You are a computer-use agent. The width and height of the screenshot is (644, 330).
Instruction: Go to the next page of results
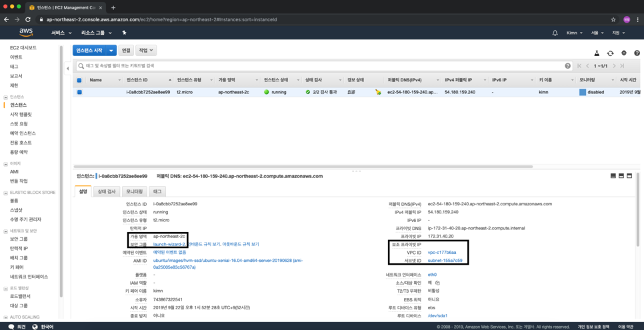point(615,66)
